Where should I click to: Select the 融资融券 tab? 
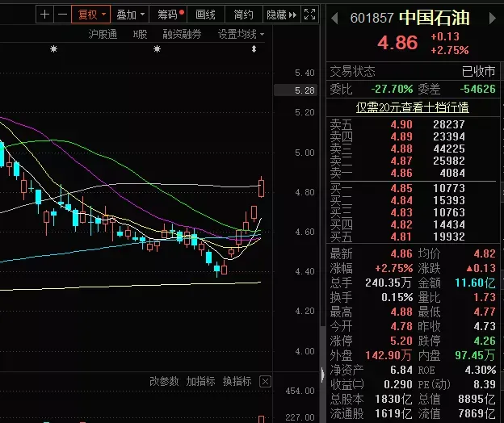(x=182, y=34)
